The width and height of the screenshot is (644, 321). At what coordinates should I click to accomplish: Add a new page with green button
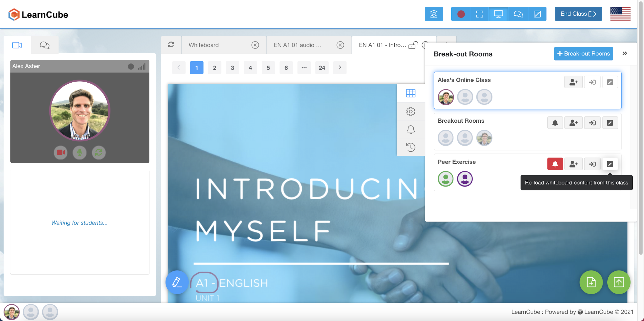pos(591,282)
